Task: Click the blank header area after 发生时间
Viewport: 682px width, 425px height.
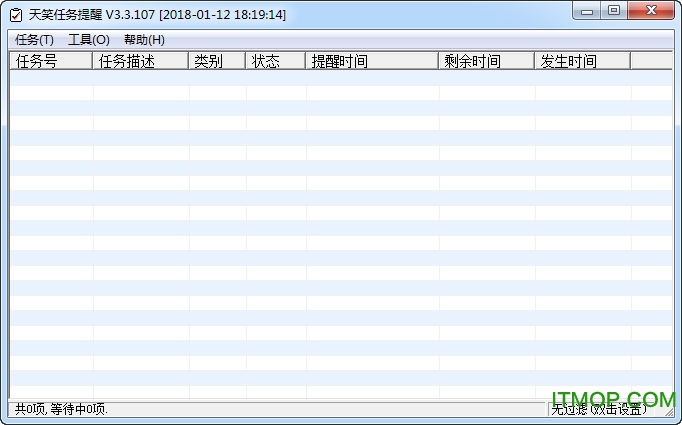Action: pos(651,61)
